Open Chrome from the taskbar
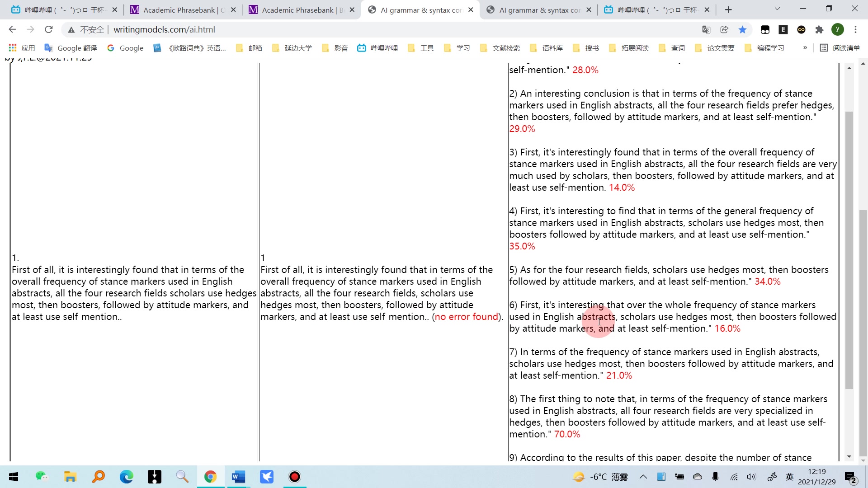Viewport: 868px width, 488px height. click(x=210, y=477)
